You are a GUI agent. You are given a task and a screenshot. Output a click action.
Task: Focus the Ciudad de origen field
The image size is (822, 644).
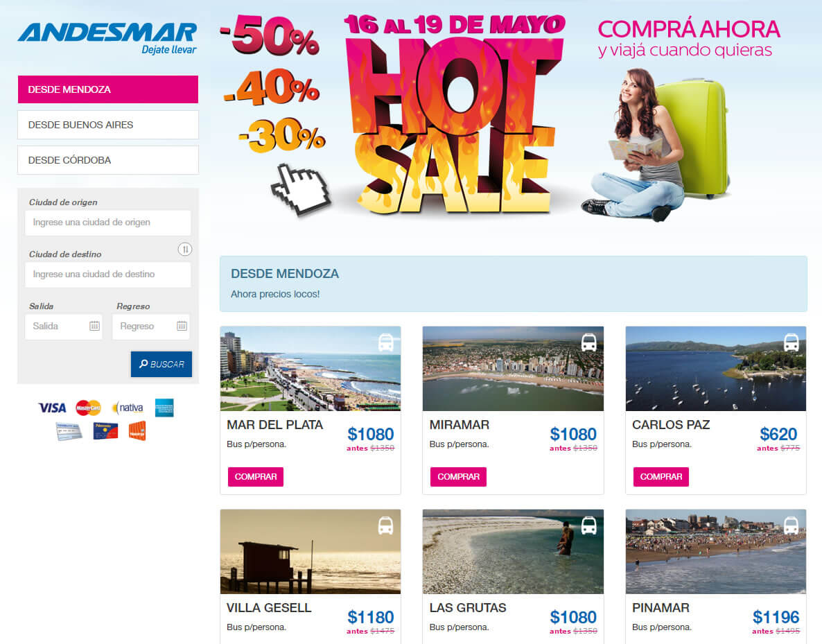pos(108,223)
